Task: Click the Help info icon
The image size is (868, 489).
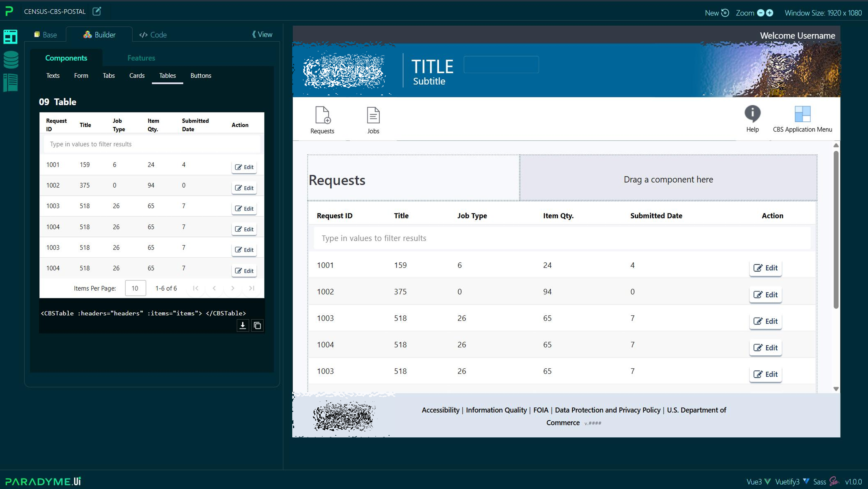Action: (x=753, y=114)
